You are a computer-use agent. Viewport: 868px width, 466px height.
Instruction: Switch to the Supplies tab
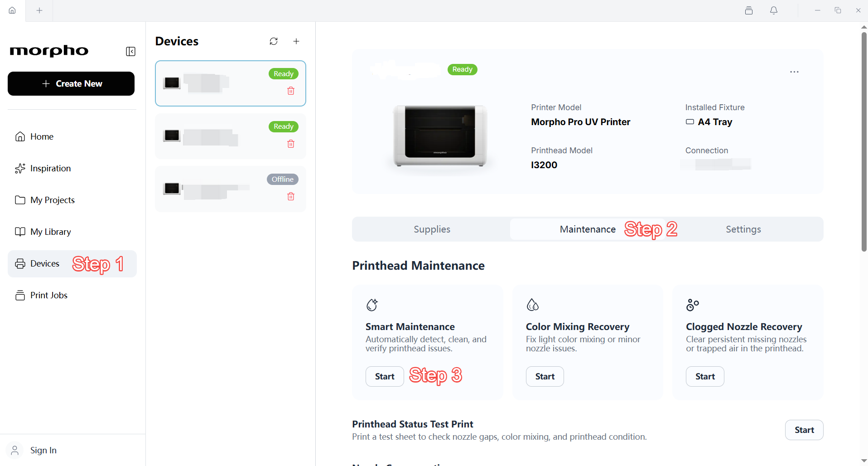432,229
